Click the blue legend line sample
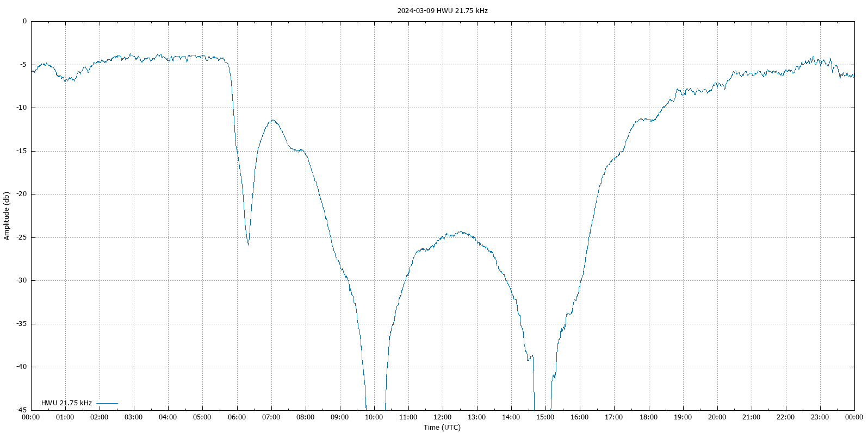This screenshot has width=868, height=433. point(107,403)
